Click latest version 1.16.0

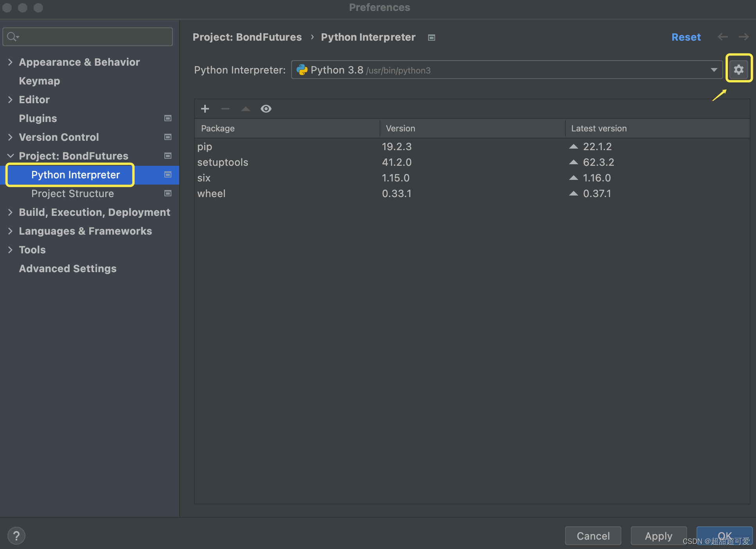click(x=597, y=178)
